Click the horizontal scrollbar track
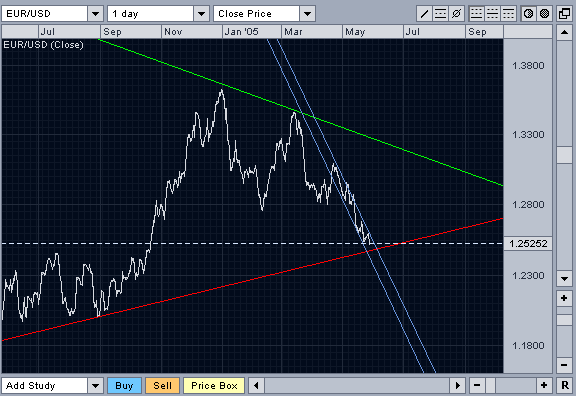Screen dimensions: 576x396 tap(357, 386)
